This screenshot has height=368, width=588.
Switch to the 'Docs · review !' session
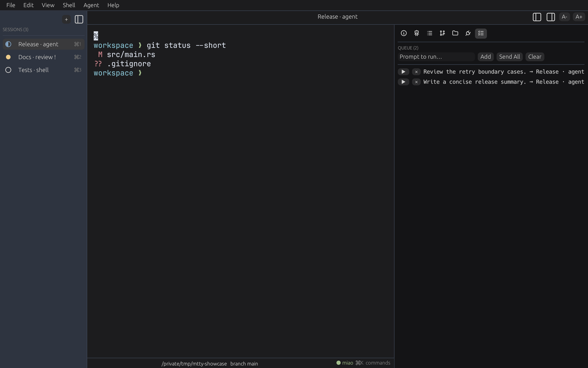[x=43, y=57]
